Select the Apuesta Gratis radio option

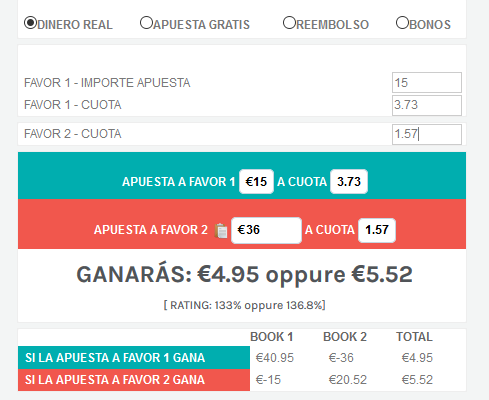tap(146, 23)
